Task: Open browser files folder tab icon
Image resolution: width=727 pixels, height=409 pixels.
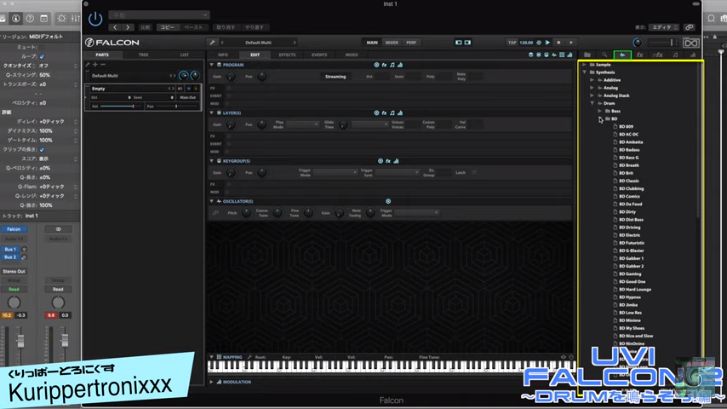Action: tap(587, 55)
